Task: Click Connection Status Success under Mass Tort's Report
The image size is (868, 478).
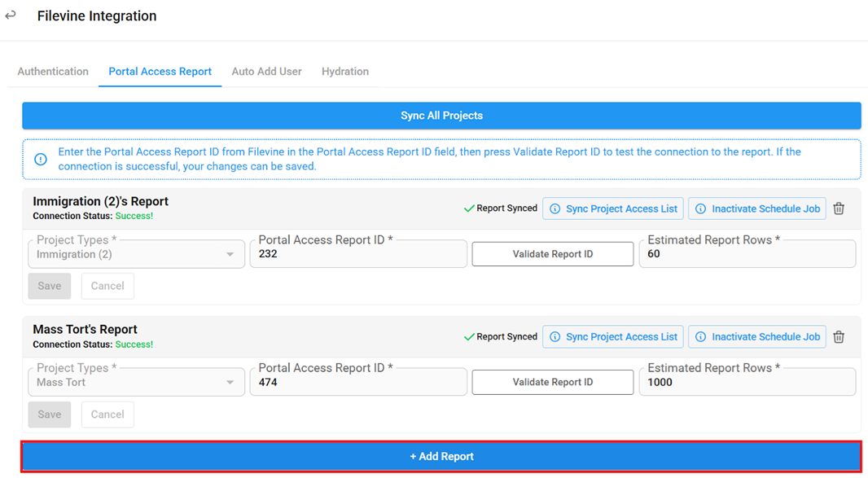Action: tap(93, 344)
